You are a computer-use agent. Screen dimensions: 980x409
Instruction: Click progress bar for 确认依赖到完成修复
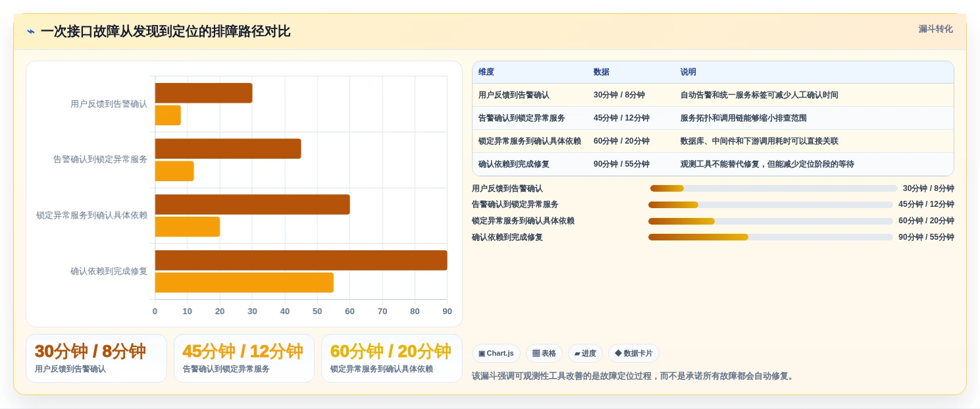[x=771, y=237]
